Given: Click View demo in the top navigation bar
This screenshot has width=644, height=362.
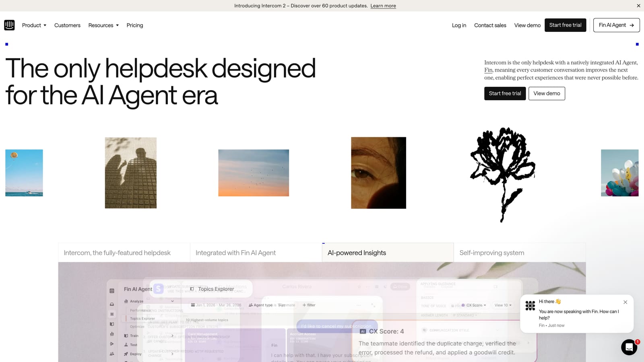Looking at the screenshot, I should pyautogui.click(x=527, y=25).
